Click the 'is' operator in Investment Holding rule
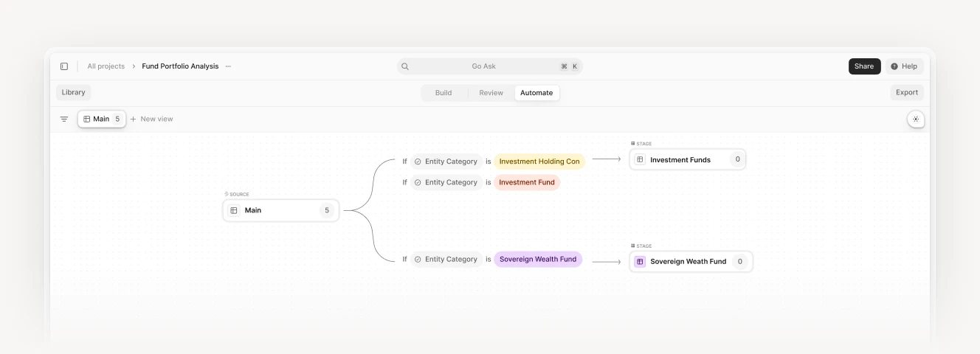980x354 pixels. pyautogui.click(x=489, y=161)
